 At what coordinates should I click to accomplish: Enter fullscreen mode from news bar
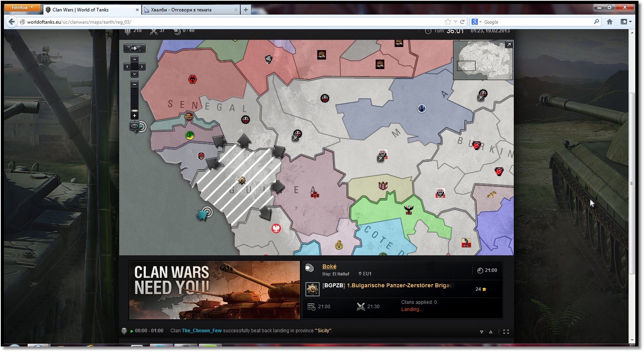pyautogui.click(x=506, y=332)
